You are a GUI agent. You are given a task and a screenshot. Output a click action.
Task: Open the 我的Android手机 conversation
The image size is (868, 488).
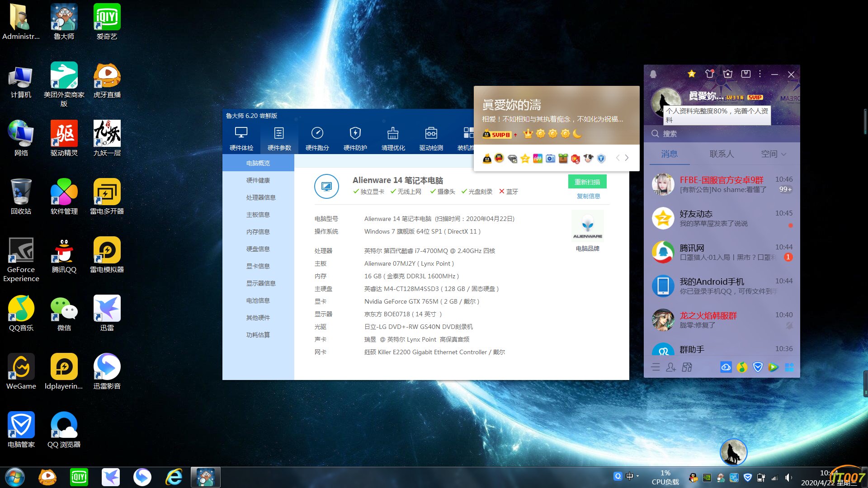(x=722, y=286)
